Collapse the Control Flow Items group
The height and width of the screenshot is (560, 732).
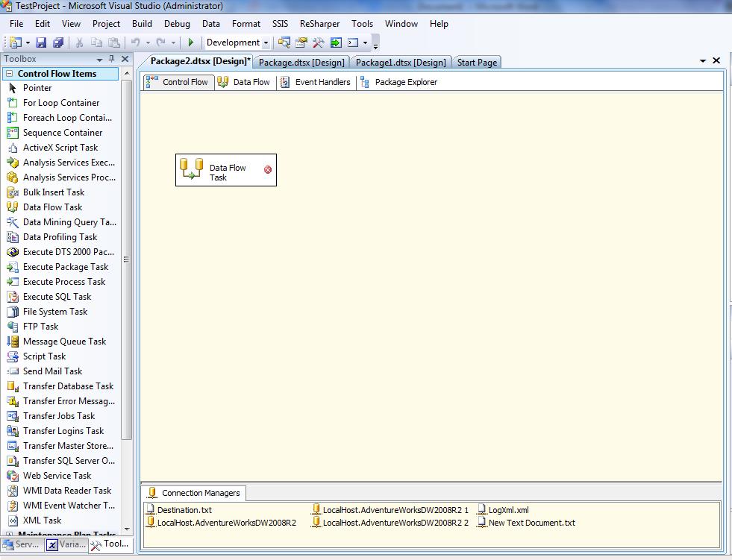click(9, 74)
